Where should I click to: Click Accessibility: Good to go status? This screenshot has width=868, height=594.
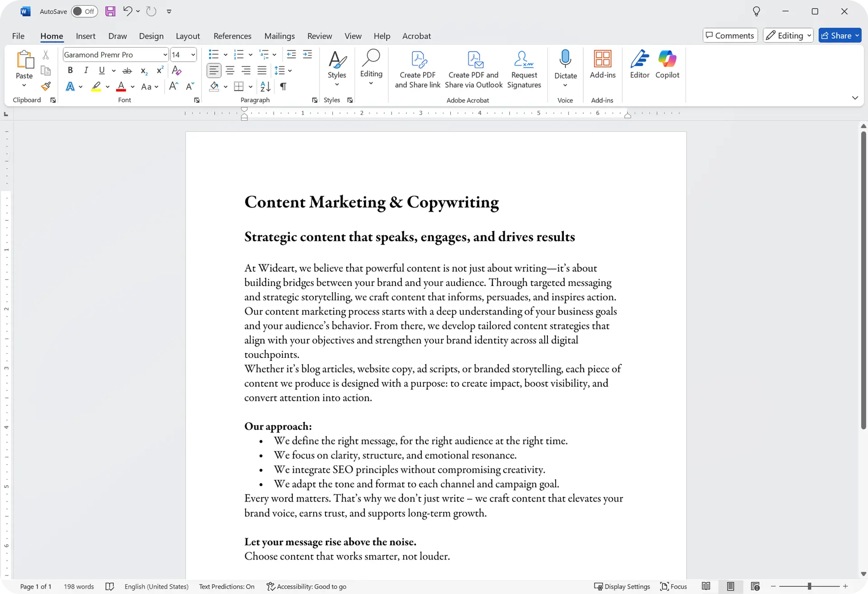click(307, 586)
